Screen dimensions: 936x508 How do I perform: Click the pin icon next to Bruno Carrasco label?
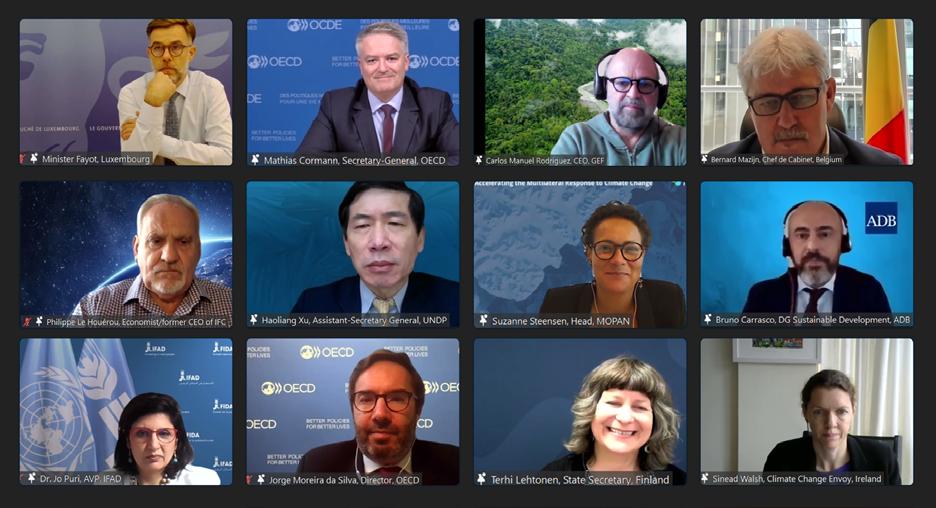707,319
